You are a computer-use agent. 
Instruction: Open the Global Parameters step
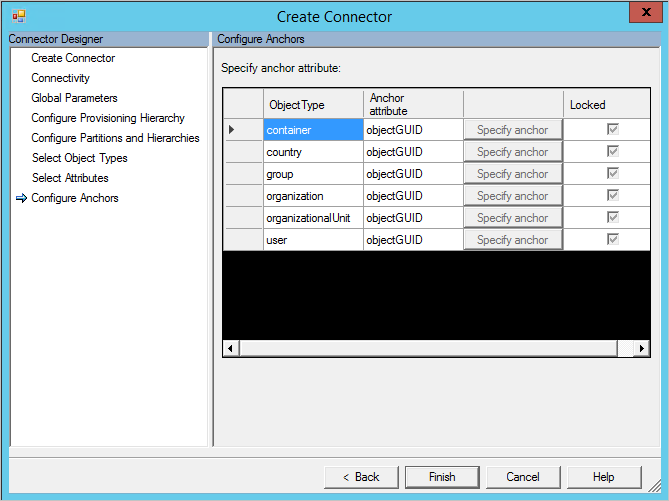74,98
